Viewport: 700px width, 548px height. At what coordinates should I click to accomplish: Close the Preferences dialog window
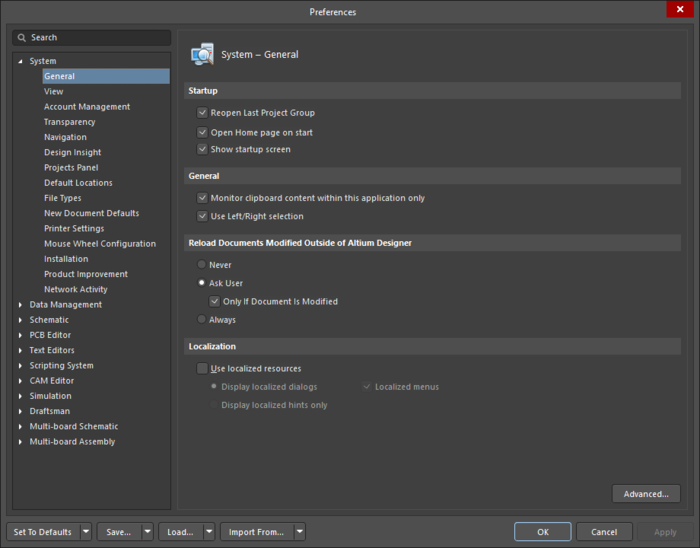(682, 11)
